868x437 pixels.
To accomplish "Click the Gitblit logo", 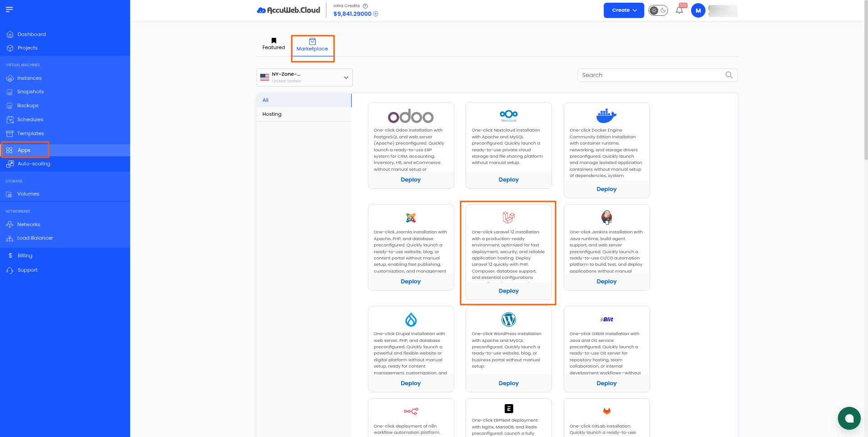I will coord(606,319).
